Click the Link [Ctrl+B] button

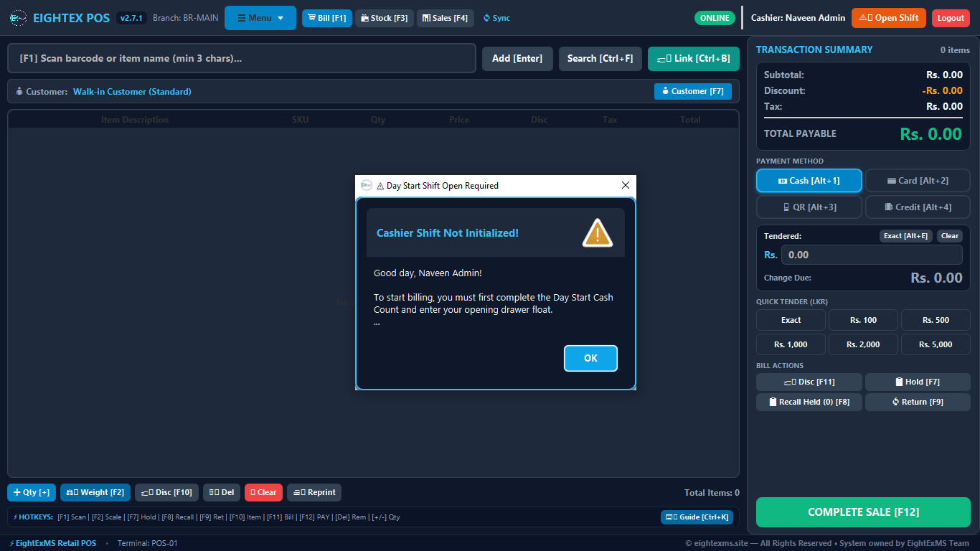tap(694, 58)
